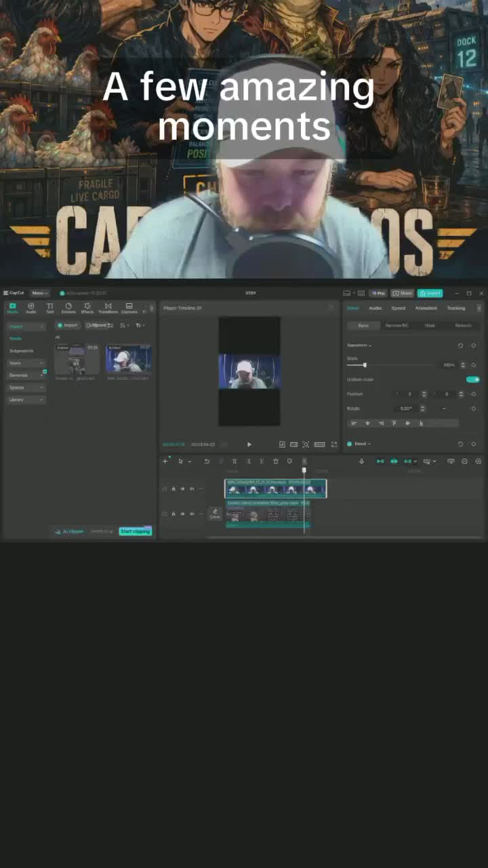Add a Position keyframe diamond

pyautogui.click(x=473, y=394)
